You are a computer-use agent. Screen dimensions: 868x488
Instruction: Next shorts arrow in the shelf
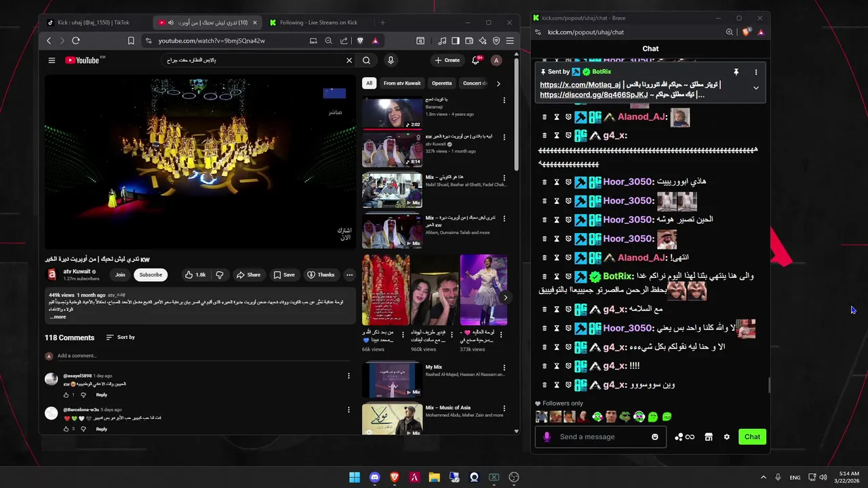pyautogui.click(x=505, y=298)
